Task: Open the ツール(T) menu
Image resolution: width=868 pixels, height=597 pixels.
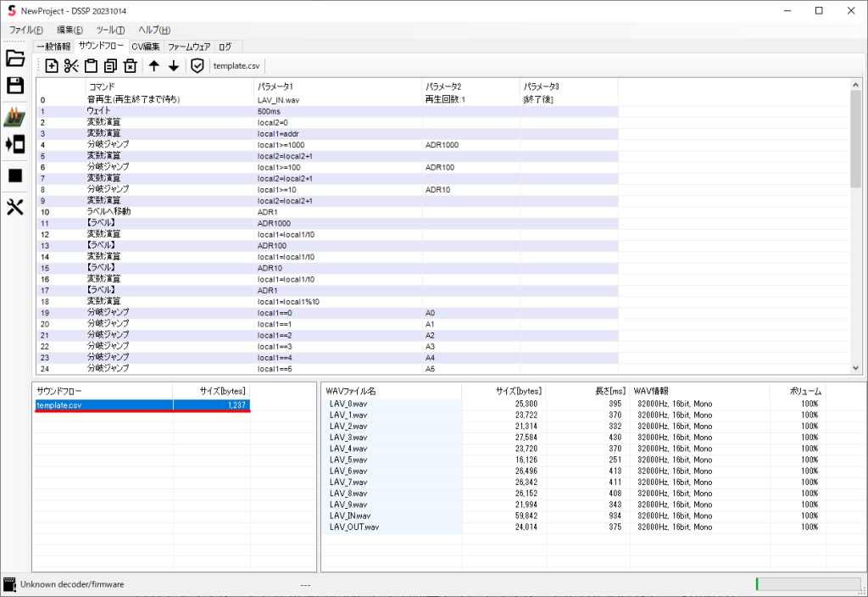Action: point(110,31)
